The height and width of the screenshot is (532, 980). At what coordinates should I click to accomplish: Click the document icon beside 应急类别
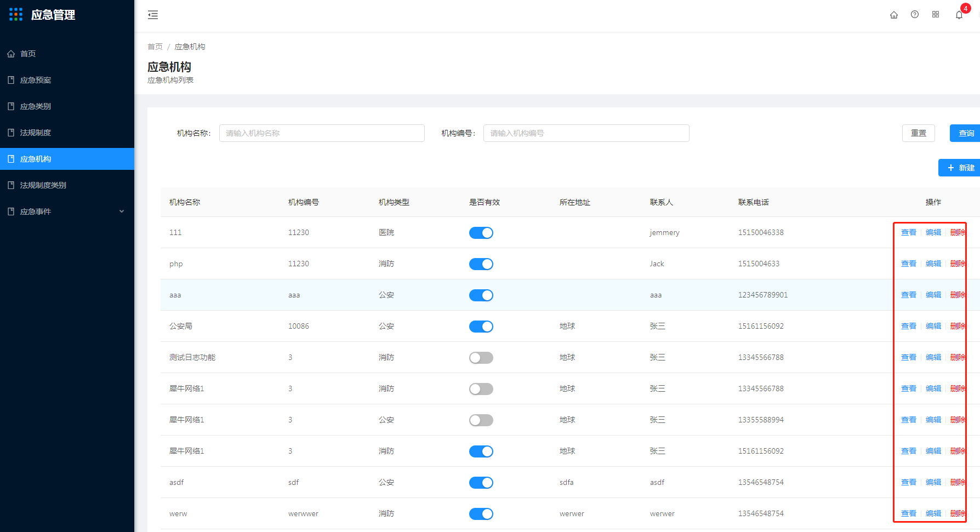[x=11, y=106]
